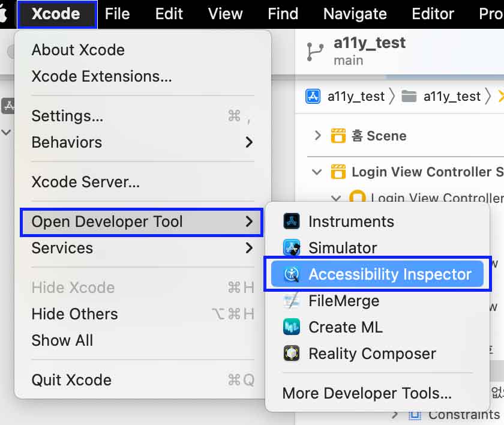Choose Settings… from Xcode menu
This screenshot has height=425, width=504.
click(142, 116)
